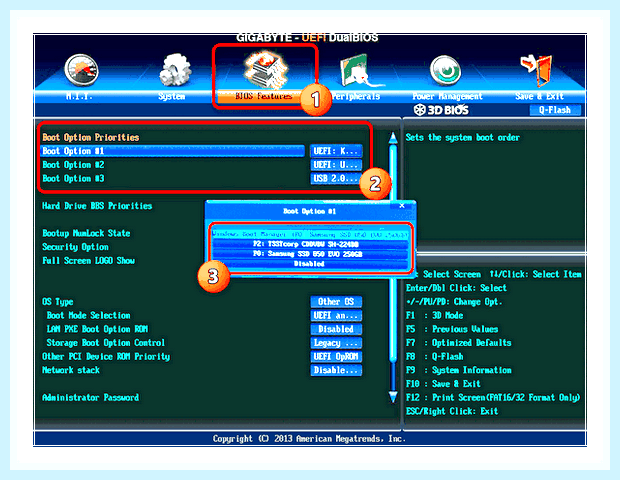The width and height of the screenshot is (620, 480).
Task: Open the System gears icon
Action: click(x=174, y=70)
